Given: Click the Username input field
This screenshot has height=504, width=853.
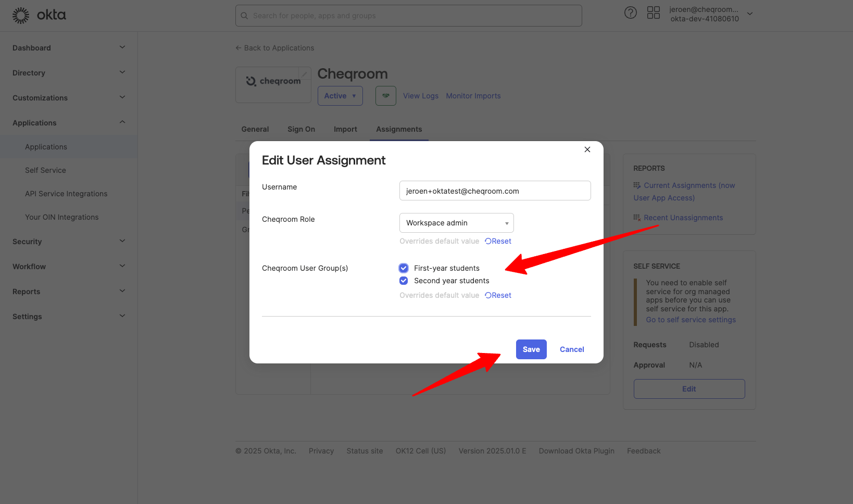Looking at the screenshot, I should 495,191.
